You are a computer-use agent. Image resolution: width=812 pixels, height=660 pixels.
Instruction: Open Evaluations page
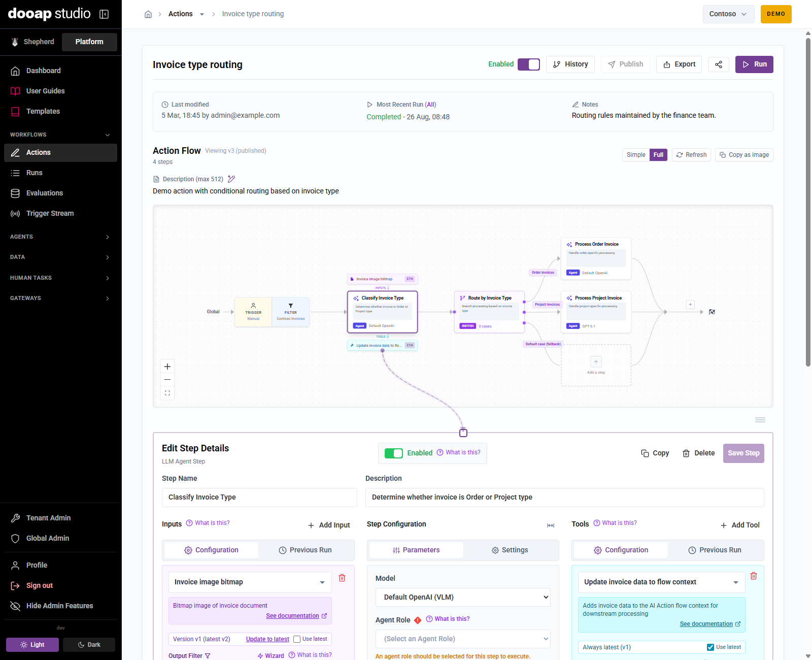click(60, 193)
